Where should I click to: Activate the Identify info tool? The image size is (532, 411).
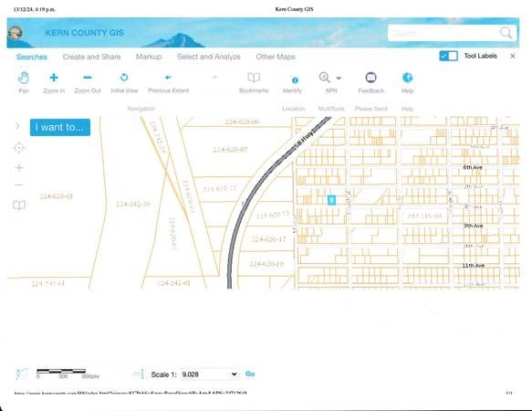pos(295,80)
